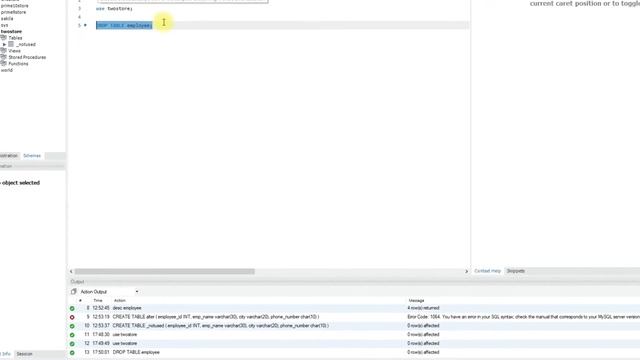Select the 'desc employee' output action
The height and width of the screenshot is (360, 640).
(127, 308)
